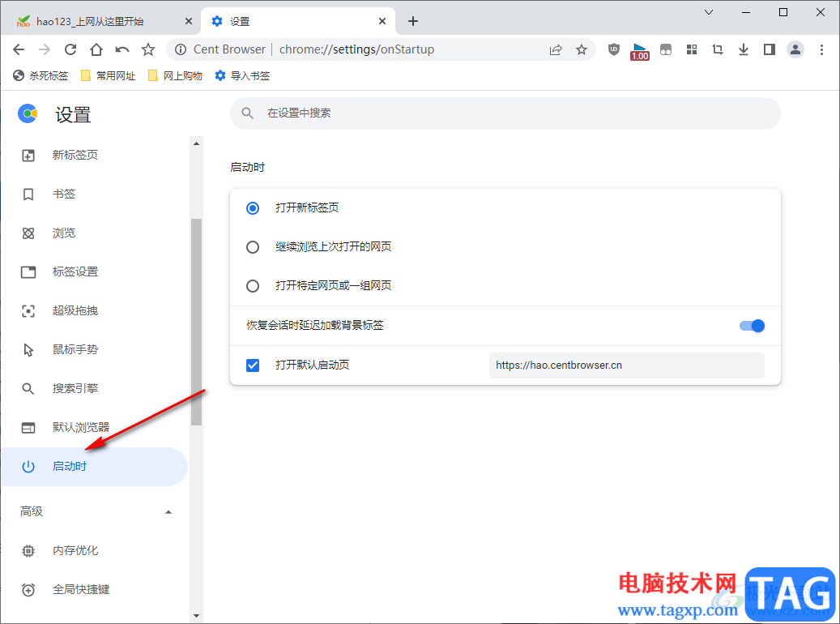
Task: Click the site info icon in address bar
Action: tap(181, 50)
